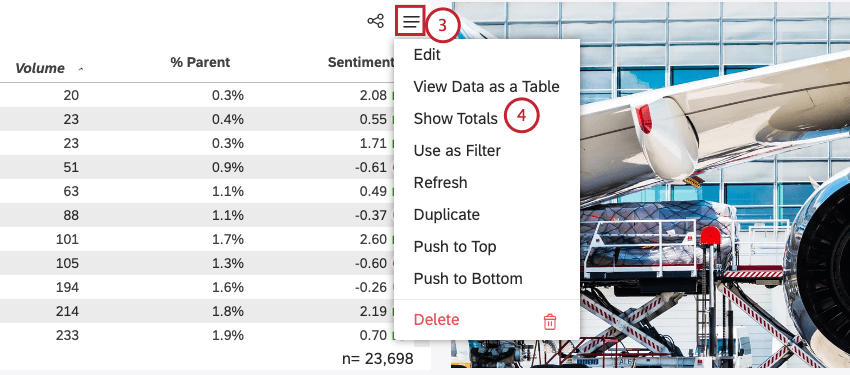850x375 pixels.
Task: Sort by the Volume column header
Action: [x=40, y=68]
